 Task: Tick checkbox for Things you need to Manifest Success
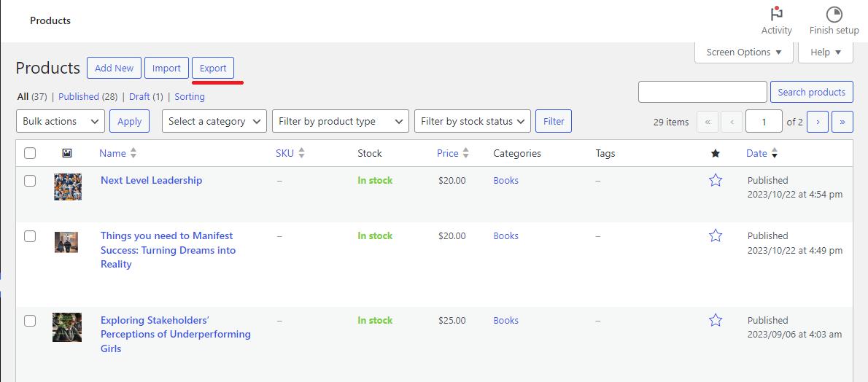[30, 236]
